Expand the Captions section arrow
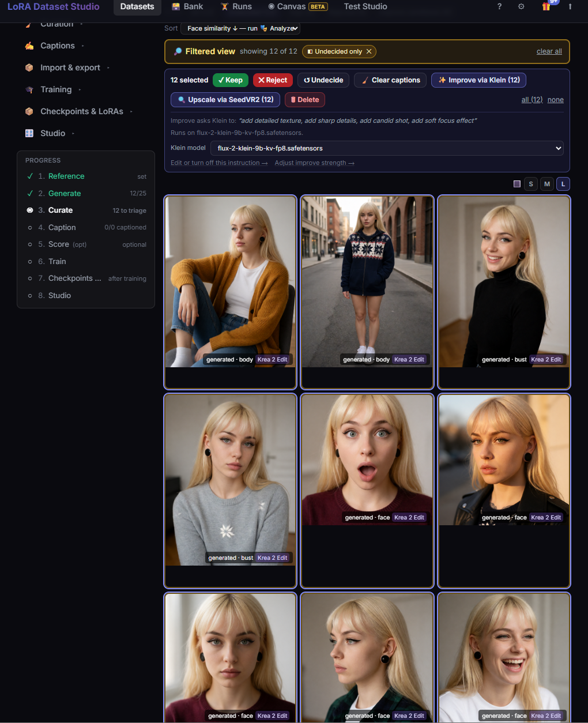 [83, 46]
